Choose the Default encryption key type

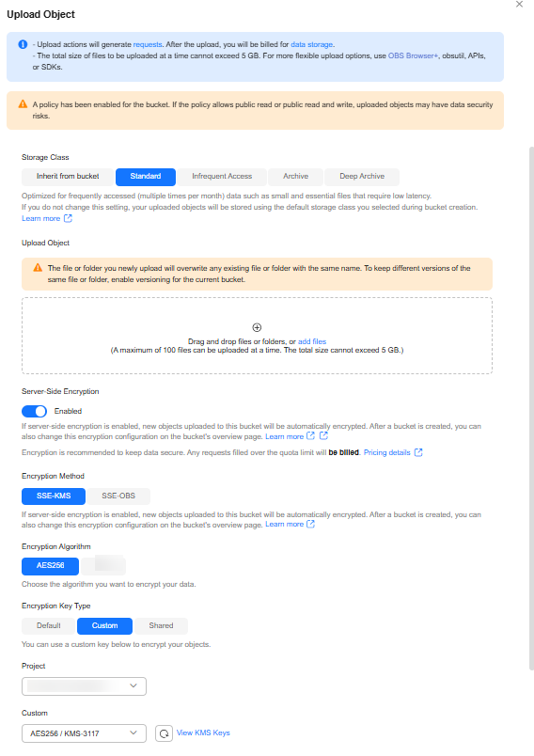[x=49, y=625]
